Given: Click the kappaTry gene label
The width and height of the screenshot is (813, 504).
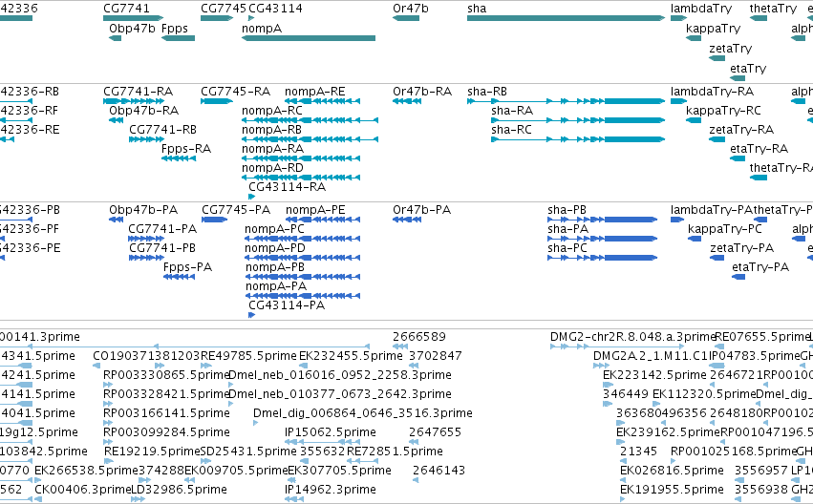Looking at the screenshot, I should [x=714, y=29].
